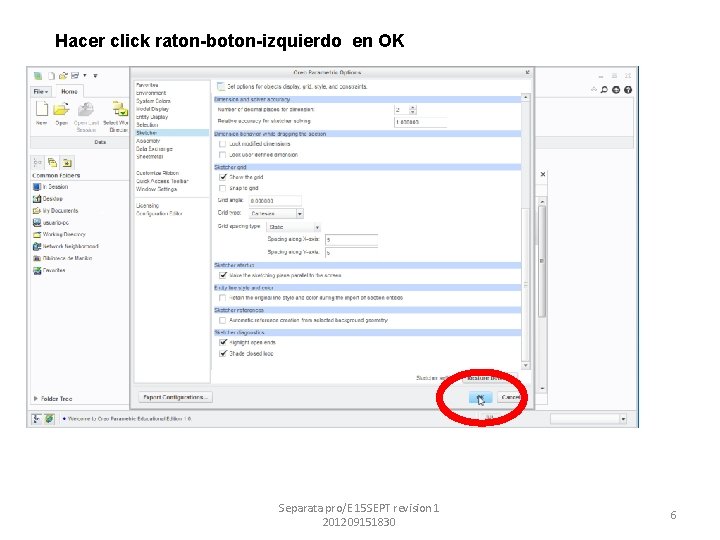Open the Configuration Editor options page

point(159,214)
